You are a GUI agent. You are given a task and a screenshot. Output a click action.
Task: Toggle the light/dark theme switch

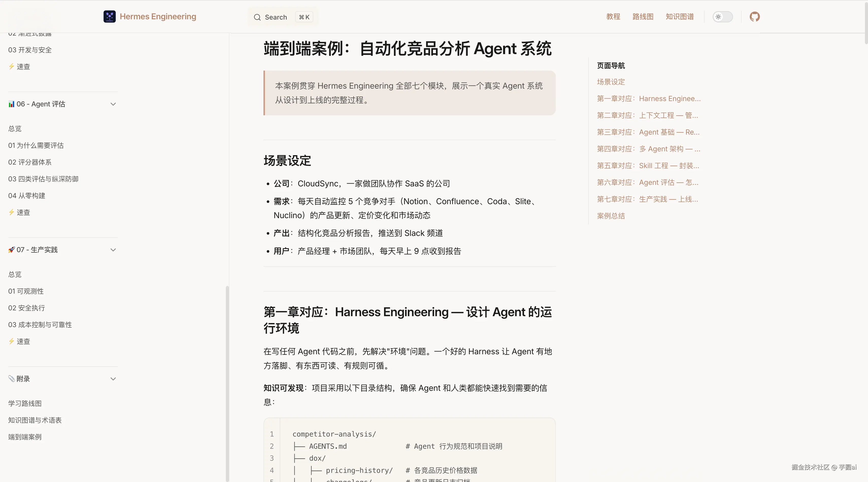coord(722,17)
